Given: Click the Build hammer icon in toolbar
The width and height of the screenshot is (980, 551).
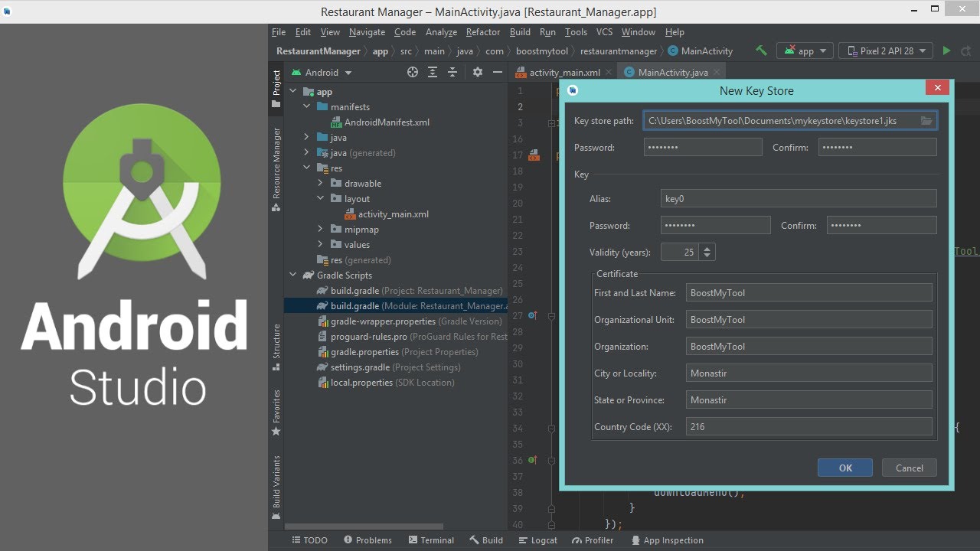Looking at the screenshot, I should click(x=761, y=51).
